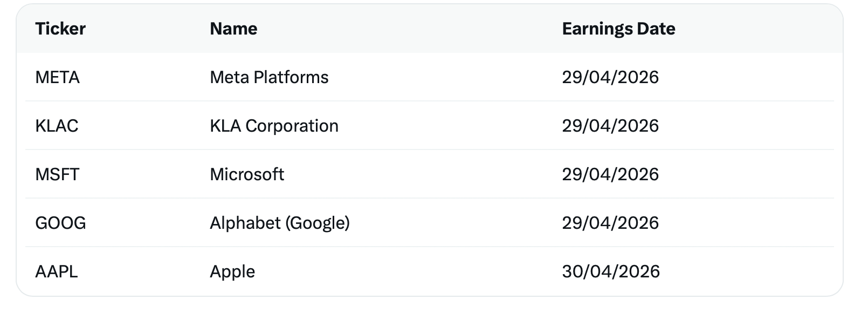Click the Name column header
The height and width of the screenshot is (313, 868).
pos(233,29)
